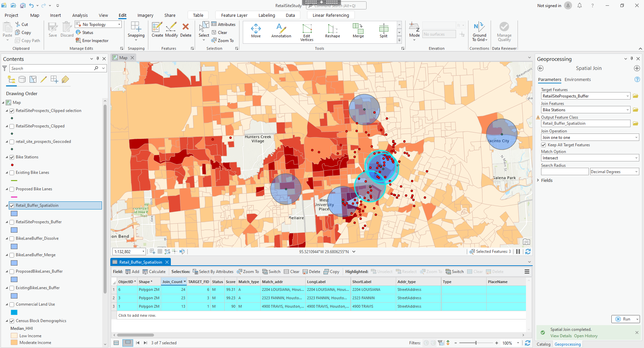Open View Details for completed Spatial Join
Image resolution: width=644 pixels, height=348 pixels.
(x=561, y=336)
